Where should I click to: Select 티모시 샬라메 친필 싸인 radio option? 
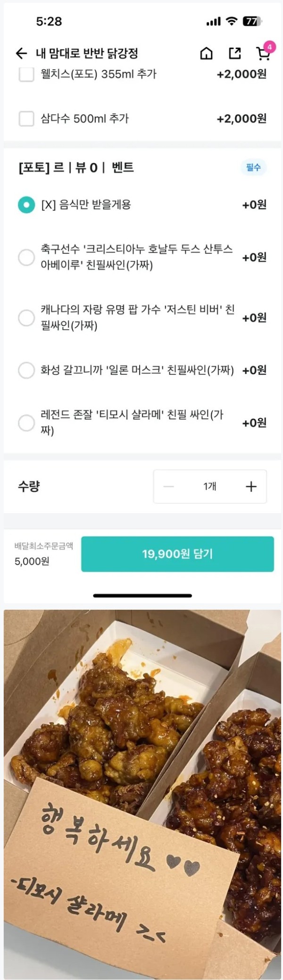(x=26, y=423)
